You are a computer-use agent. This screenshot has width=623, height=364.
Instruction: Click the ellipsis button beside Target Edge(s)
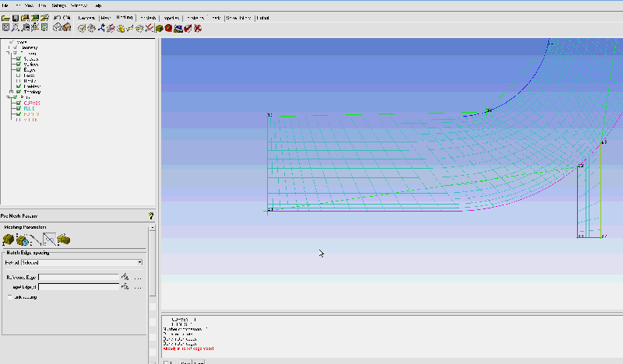[138, 287]
